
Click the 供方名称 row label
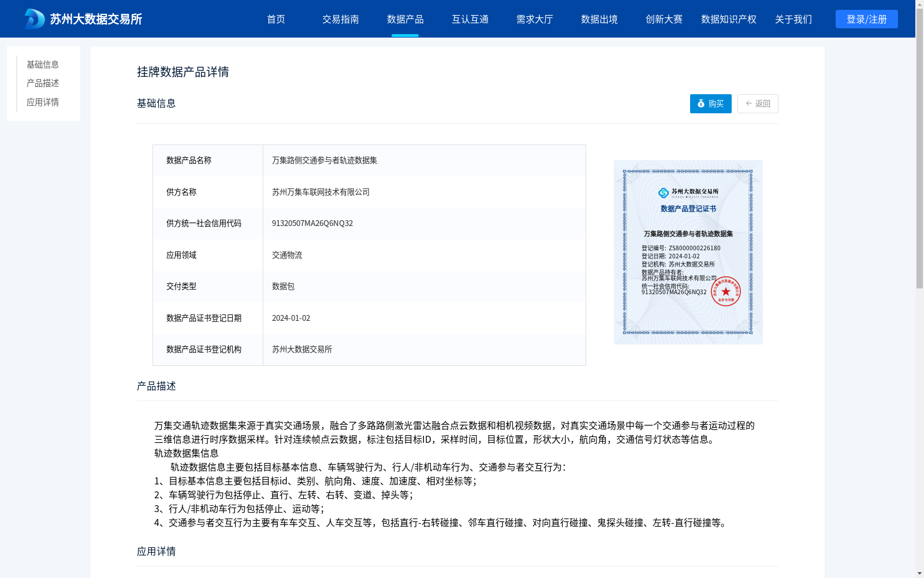pyautogui.click(x=181, y=192)
